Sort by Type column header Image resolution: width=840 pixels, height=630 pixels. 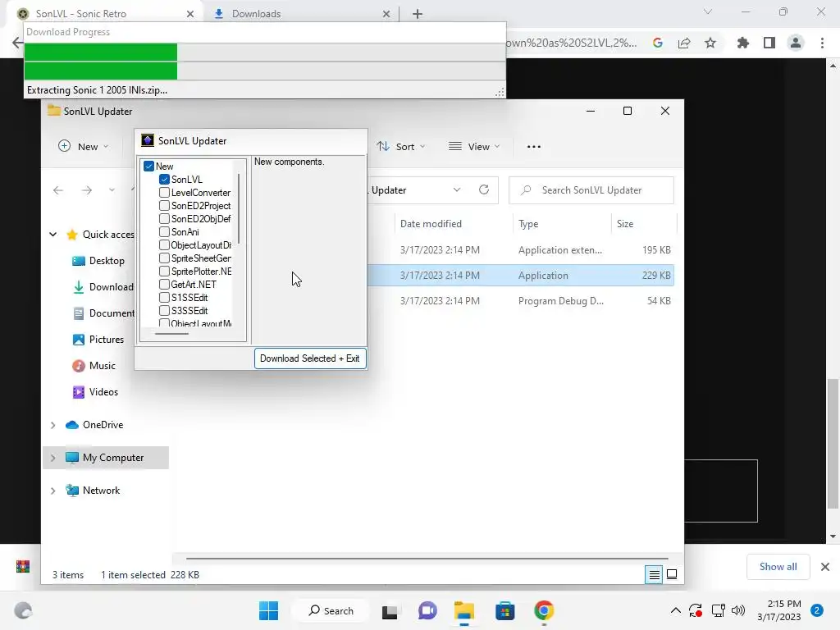(x=528, y=224)
